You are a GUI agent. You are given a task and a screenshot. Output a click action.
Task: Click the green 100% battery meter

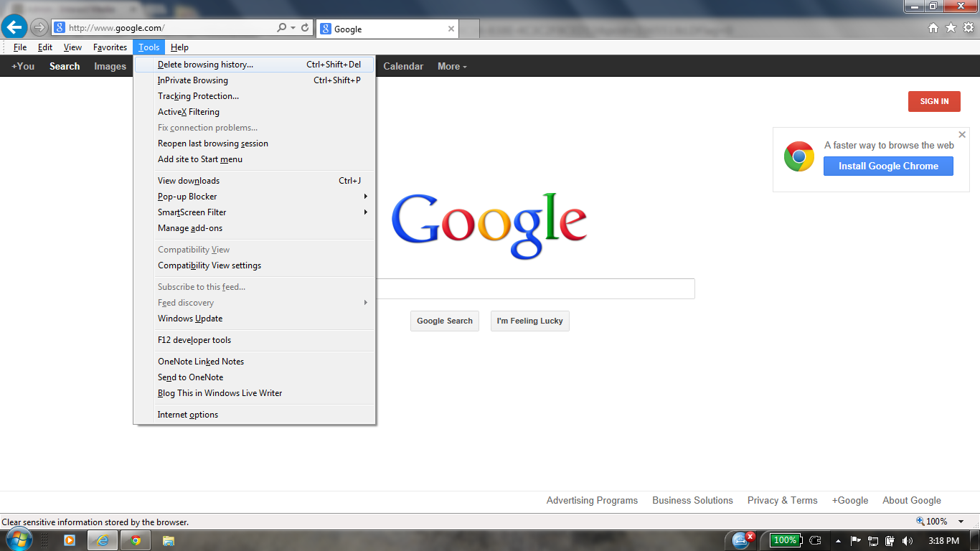(x=785, y=540)
